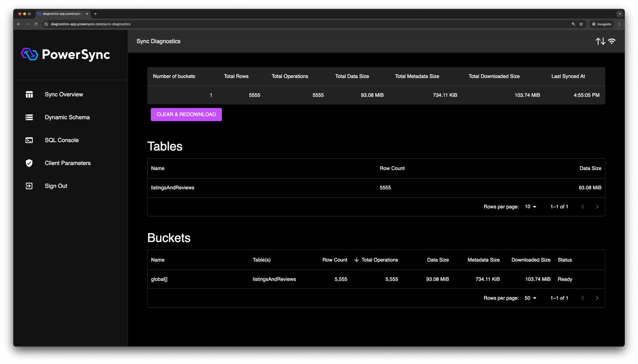Go back in the browser
Screen dimensions: 638x364
click(x=19, y=24)
